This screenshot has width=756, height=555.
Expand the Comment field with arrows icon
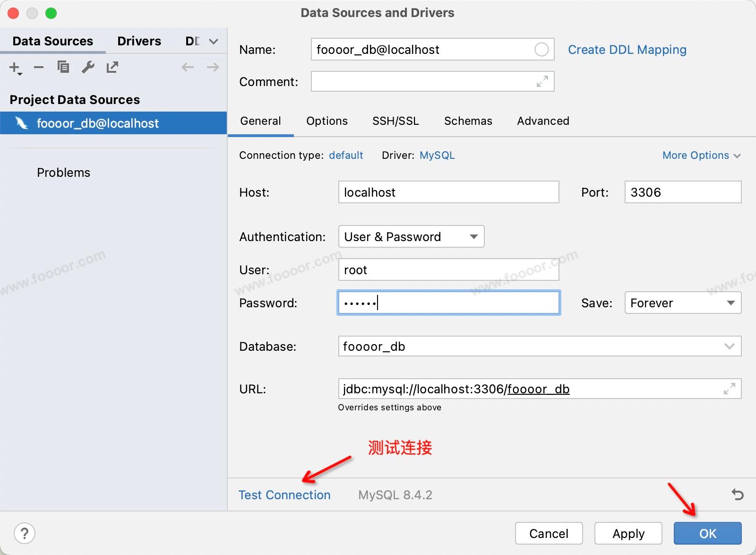[x=542, y=81]
